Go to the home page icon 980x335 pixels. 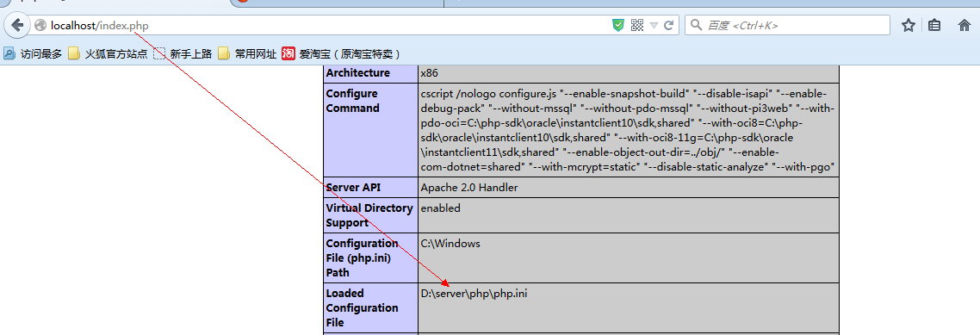click(964, 25)
